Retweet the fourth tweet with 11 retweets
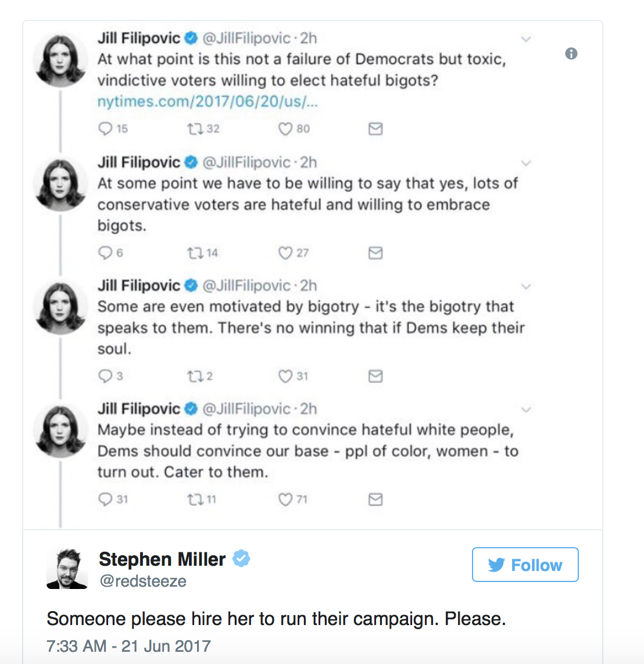This screenshot has height=664, width=644. click(195, 499)
